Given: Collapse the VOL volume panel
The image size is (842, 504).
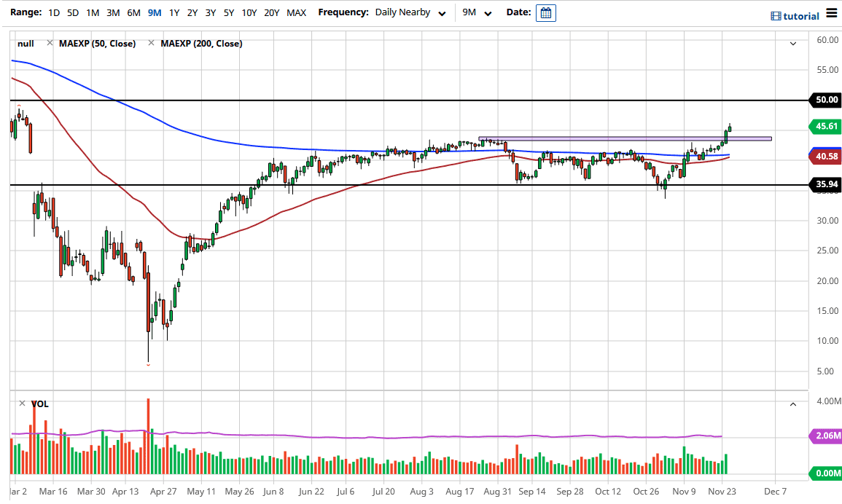Looking at the screenshot, I should (x=792, y=403).
